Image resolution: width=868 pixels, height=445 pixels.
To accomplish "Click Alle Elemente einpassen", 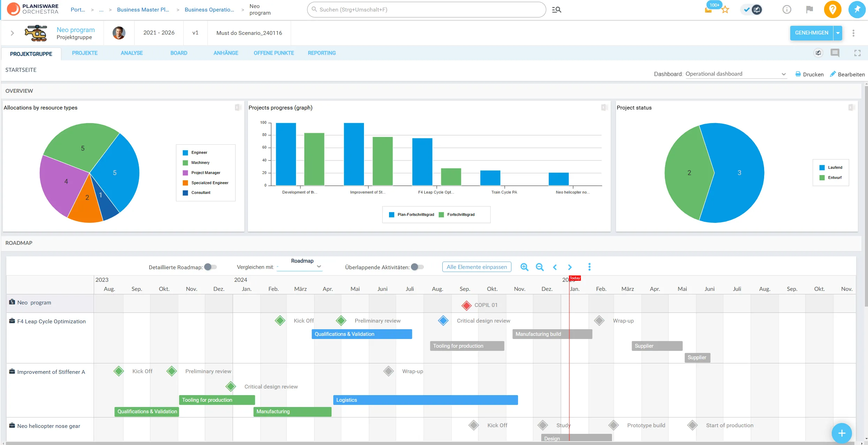I will tap(477, 266).
